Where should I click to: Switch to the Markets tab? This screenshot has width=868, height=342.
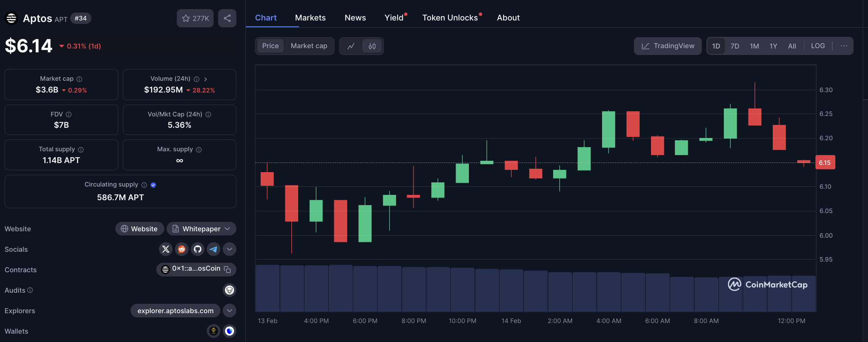point(310,17)
